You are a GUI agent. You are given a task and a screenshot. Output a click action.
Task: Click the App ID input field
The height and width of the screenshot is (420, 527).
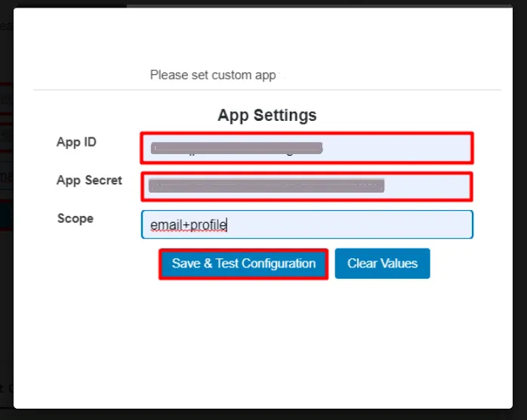(x=307, y=148)
